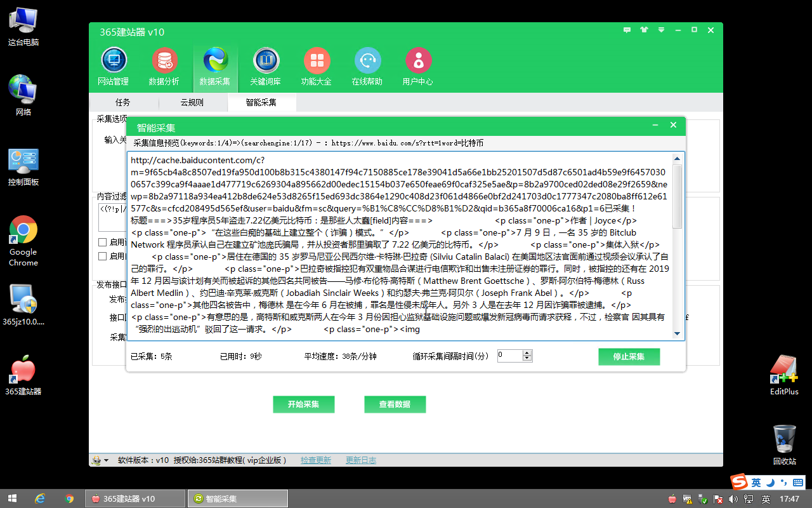812x508 pixels.
Task: Click the 停止采集 button
Action: 629,357
